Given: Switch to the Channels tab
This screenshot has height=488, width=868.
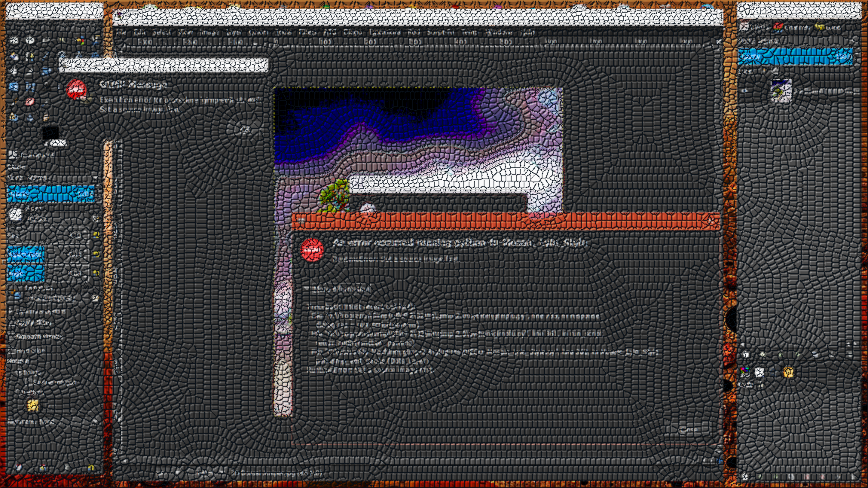Looking at the screenshot, I should coord(792,27).
